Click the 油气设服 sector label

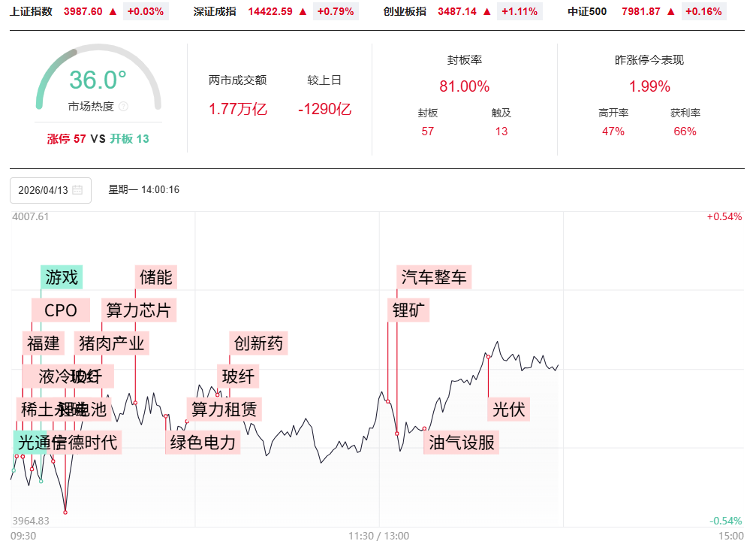coord(462,442)
